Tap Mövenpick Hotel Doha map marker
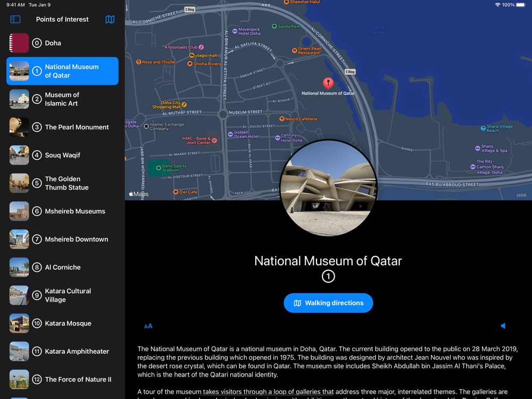This screenshot has height=399, width=532. (235, 31)
